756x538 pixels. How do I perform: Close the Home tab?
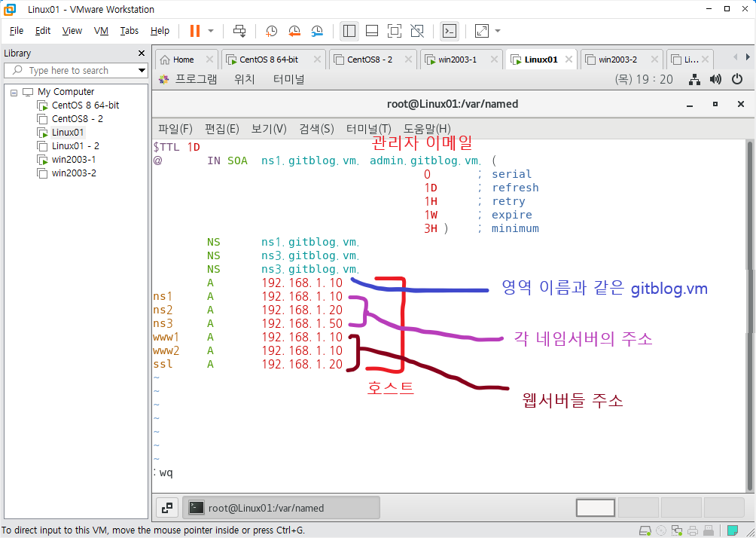tap(209, 60)
